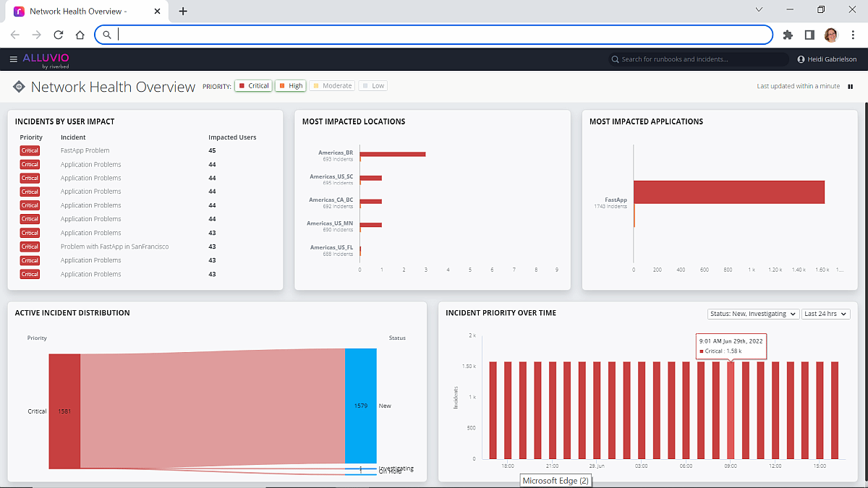Viewport: 868px width, 488px height.
Task: Open the Heidi Gabrielson user account icon
Action: click(801, 59)
